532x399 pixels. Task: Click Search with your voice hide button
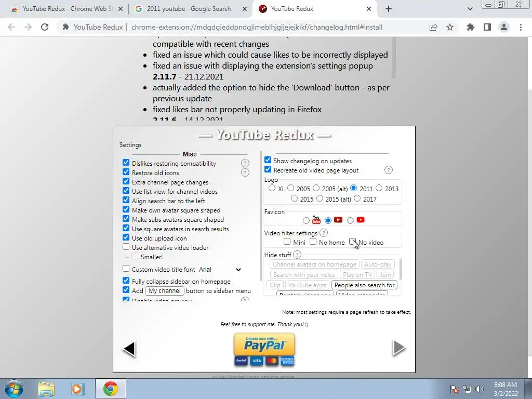[x=304, y=275]
